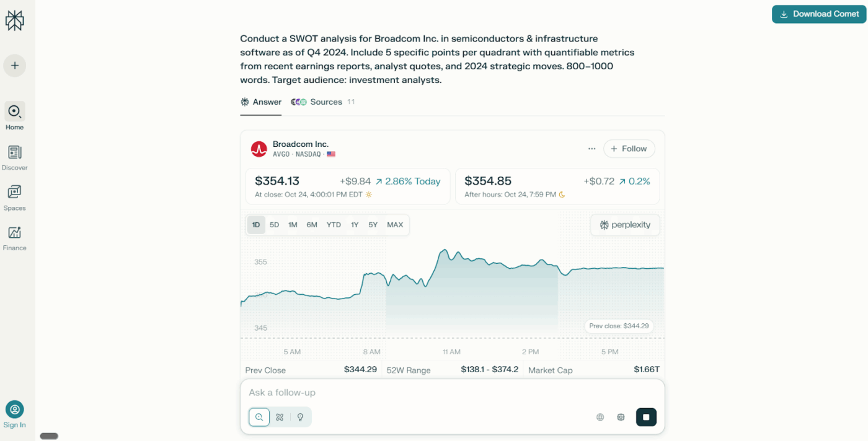The height and width of the screenshot is (441, 868).
Task: Follow the Broadcom Inc. stock
Action: click(x=629, y=149)
